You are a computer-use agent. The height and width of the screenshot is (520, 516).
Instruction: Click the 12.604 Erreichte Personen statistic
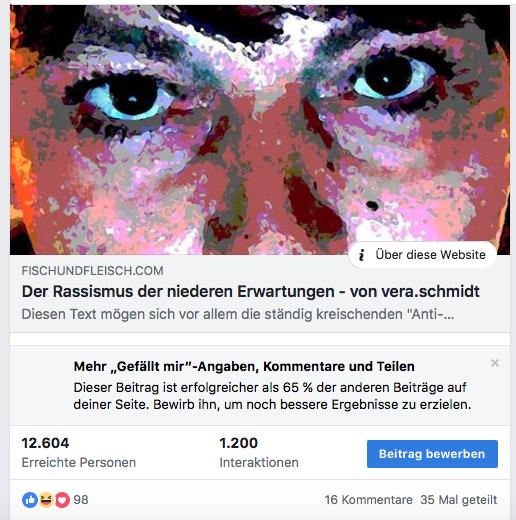click(79, 452)
